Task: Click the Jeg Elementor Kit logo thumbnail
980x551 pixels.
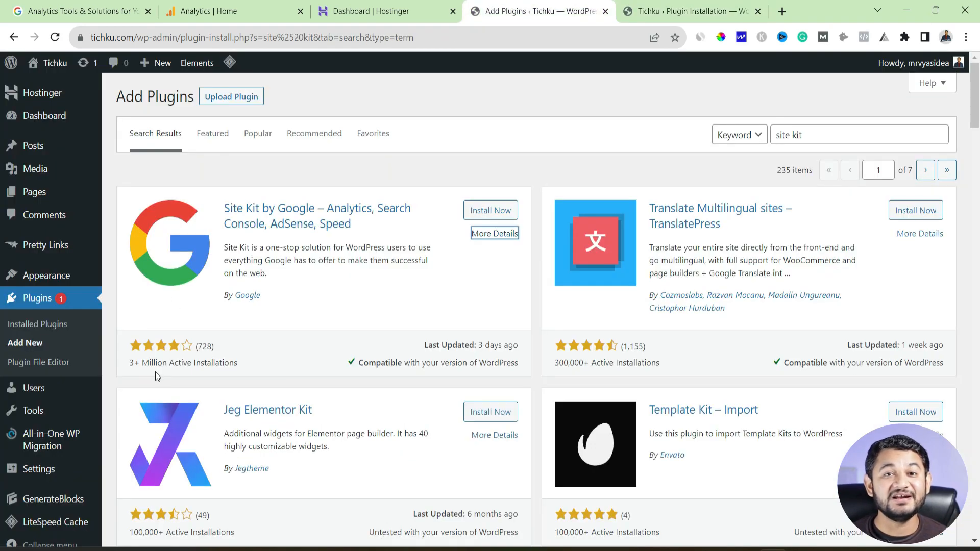Action: pyautogui.click(x=170, y=444)
